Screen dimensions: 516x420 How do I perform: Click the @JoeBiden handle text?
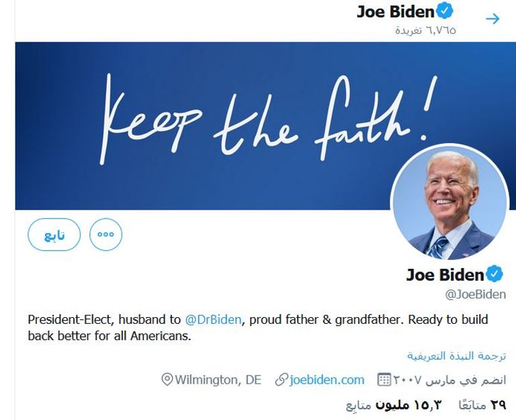(x=475, y=294)
